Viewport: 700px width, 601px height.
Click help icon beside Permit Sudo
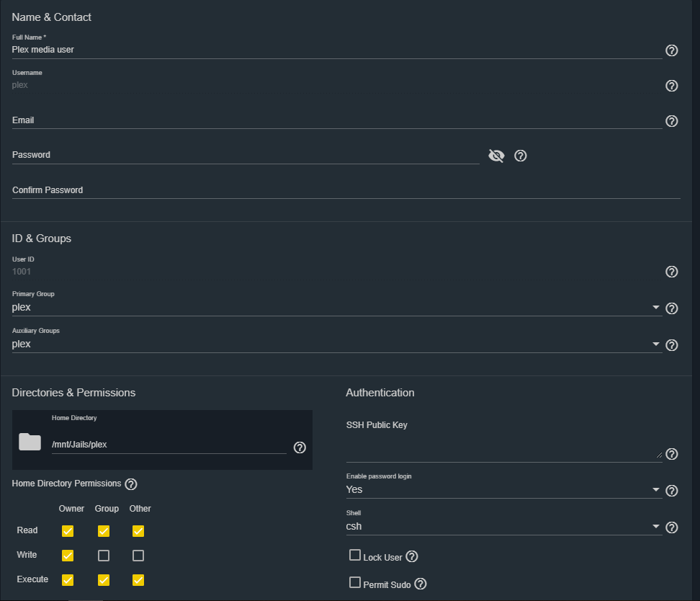(420, 584)
